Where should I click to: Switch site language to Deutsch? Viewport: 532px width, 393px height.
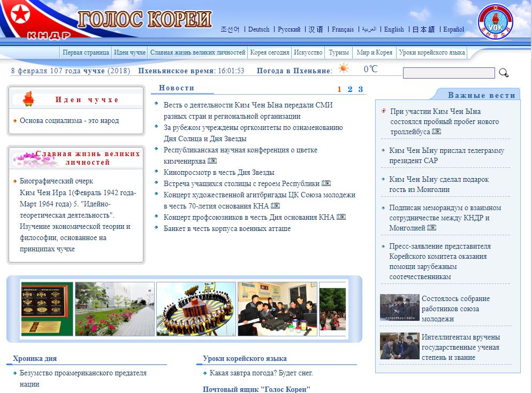click(x=259, y=29)
